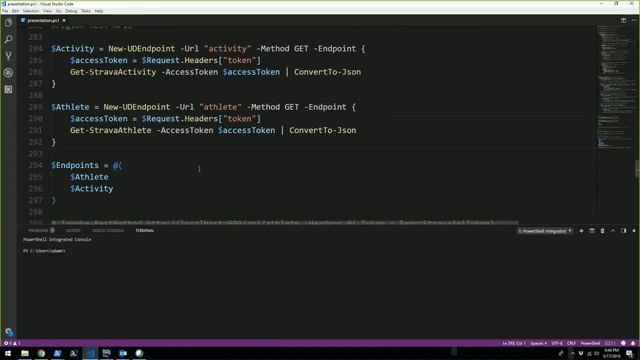Switch to the Terminal panel tab

144,231
